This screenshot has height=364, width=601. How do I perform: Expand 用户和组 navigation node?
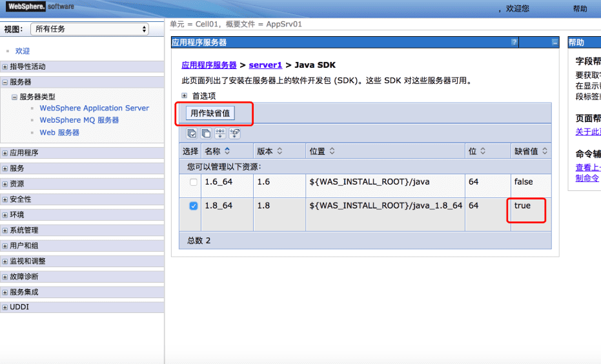point(5,246)
